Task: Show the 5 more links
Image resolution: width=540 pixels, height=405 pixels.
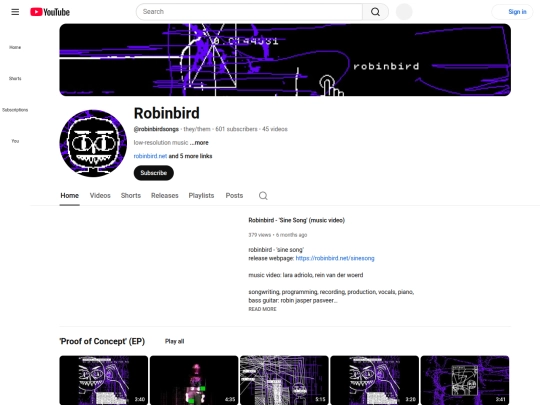Action: coord(190,156)
